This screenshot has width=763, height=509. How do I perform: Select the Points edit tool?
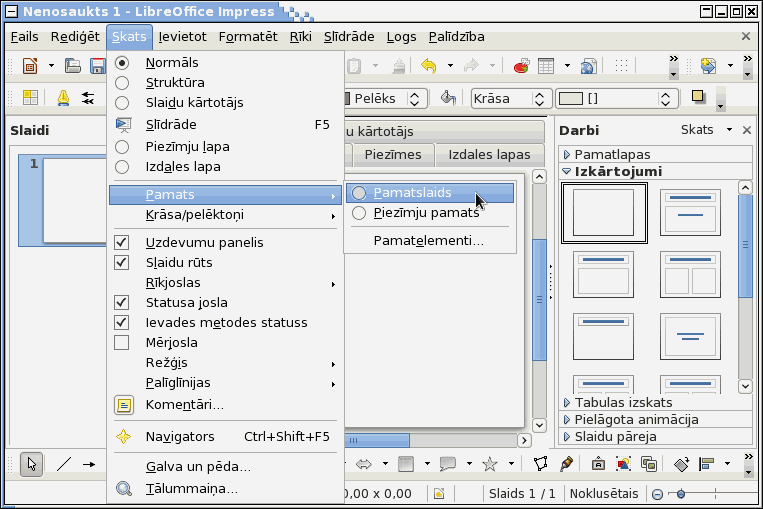click(x=541, y=464)
